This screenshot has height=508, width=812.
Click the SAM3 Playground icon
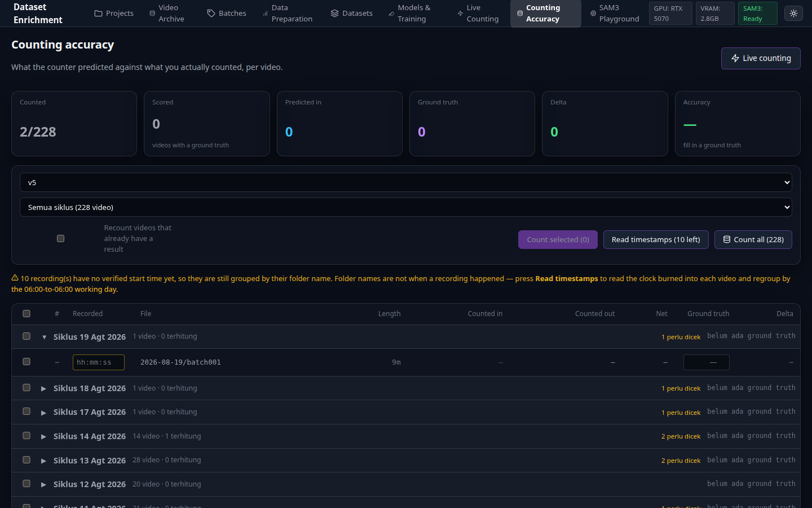pyautogui.click(x=593, y=13)
